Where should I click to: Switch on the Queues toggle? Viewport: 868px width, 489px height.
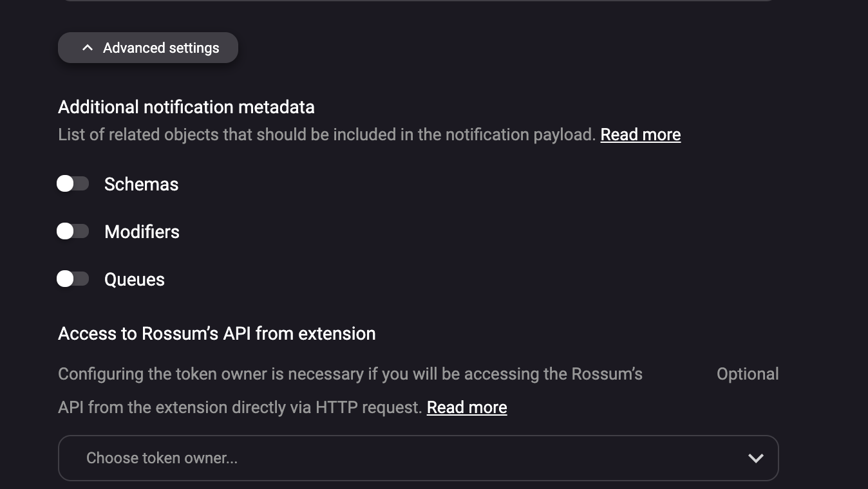(73, 279)
